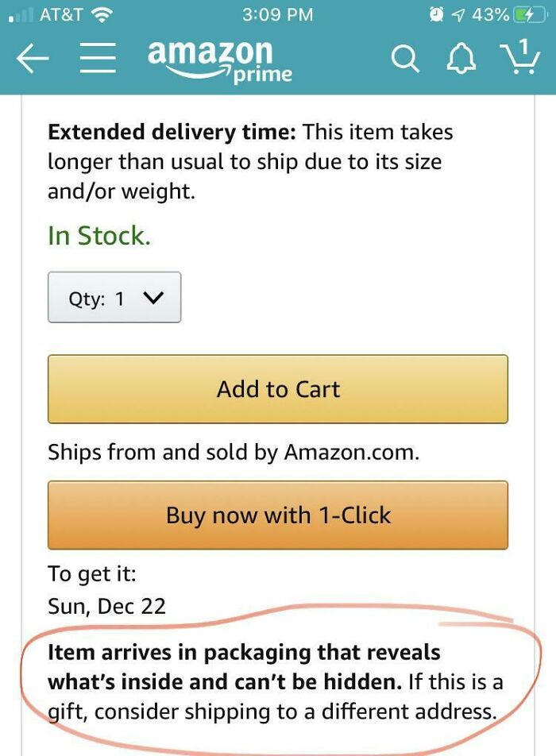Tap the 3:09 PM clock
Screen dimensions: 556x756
pyautogui.click(x=277, y=13)
